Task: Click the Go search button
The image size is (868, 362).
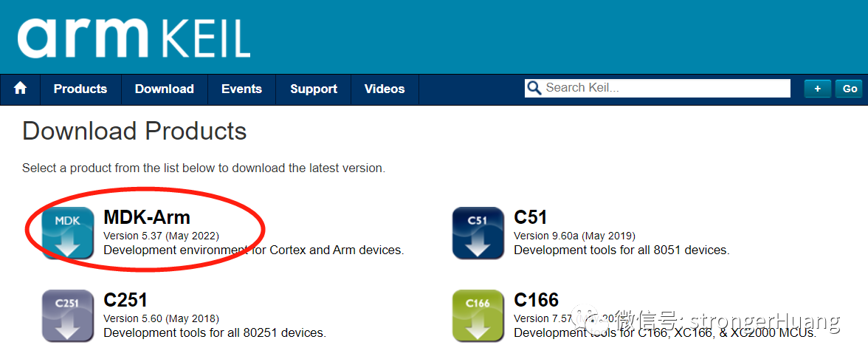Action: (850, 89)
